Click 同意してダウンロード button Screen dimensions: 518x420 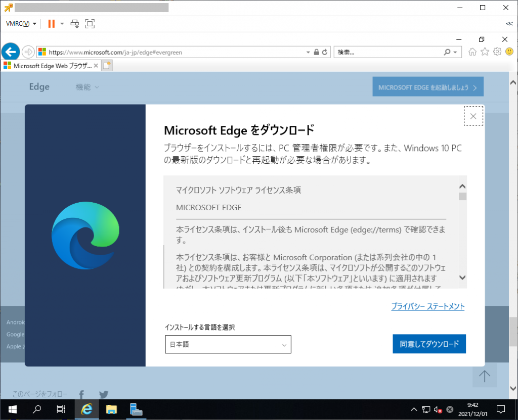pos(429,344)
